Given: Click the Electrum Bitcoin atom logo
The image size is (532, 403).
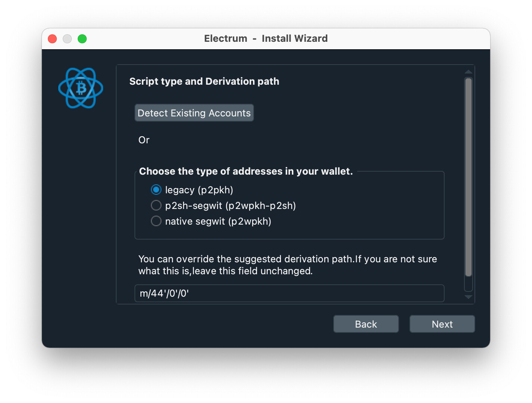Looking at the screenshot, I should click(81, 88).
